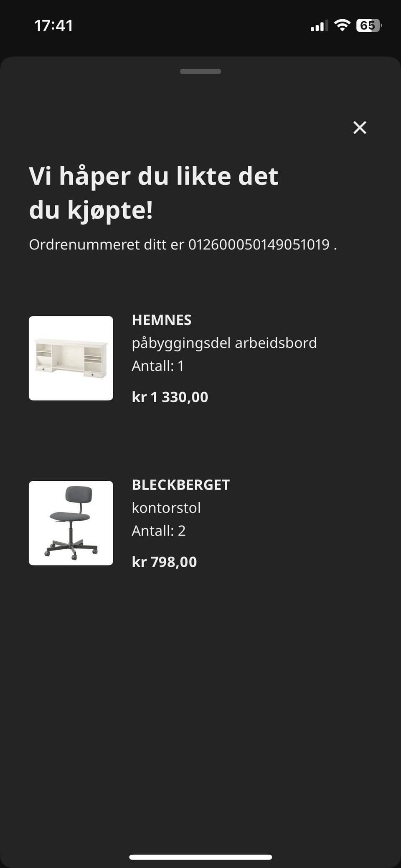Tap the HEMNES price kr 1 330,00
This screenshot has width=401, height=868.
tap(170, 397)
